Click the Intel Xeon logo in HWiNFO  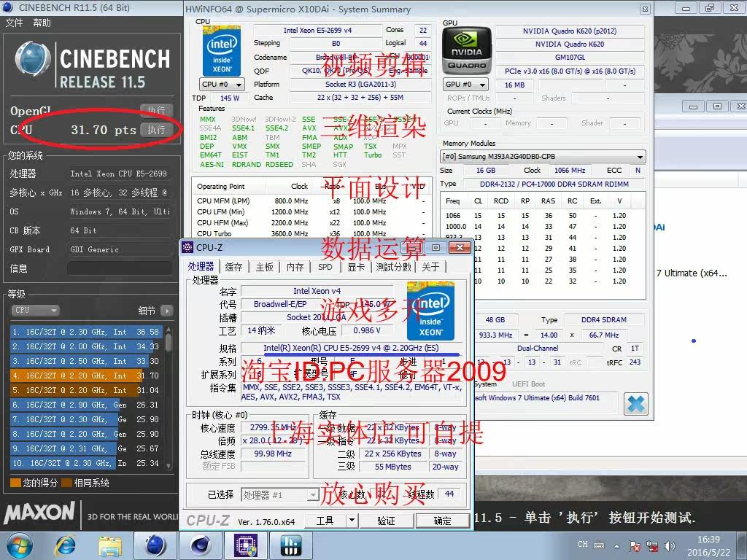222,51
